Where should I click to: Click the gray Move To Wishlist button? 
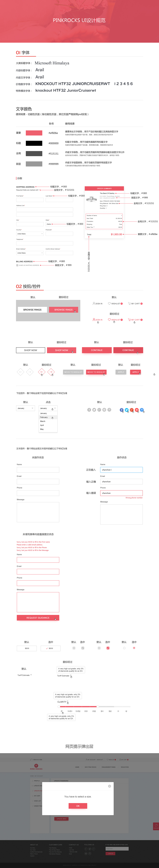(x=73, y=372)
